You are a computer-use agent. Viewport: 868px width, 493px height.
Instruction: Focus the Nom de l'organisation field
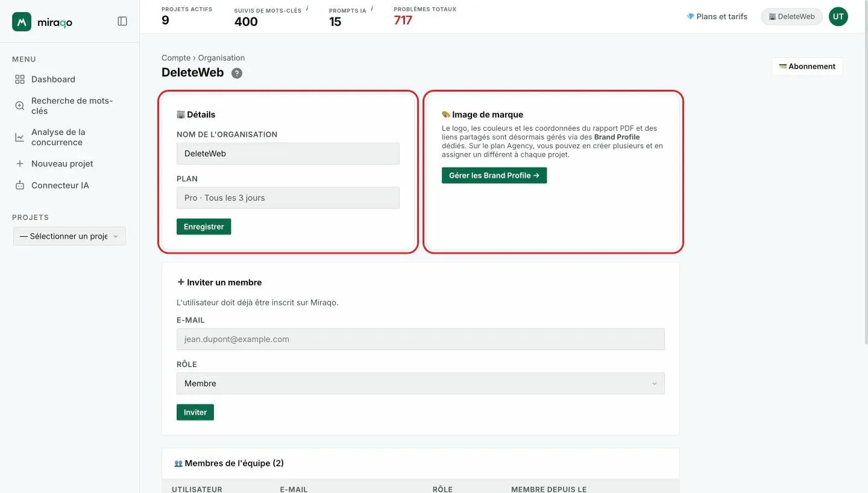pyautogui.click(x=288, y=154)
